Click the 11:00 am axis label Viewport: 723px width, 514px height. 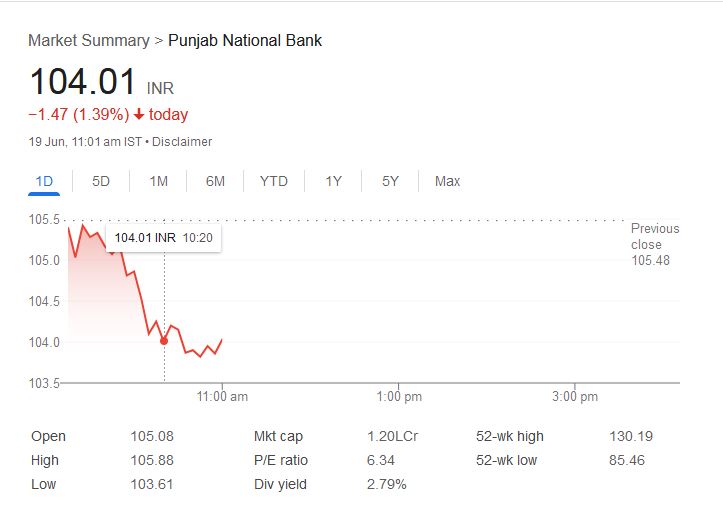[x=223, y=397]
